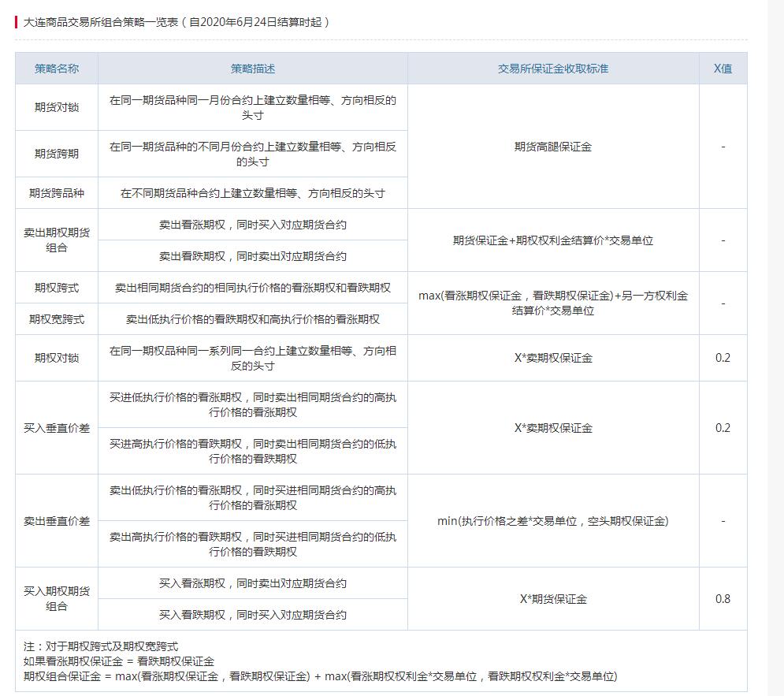Click the 期权跨式 strategy name cell
This screenshot has height=696, width=784.
[x=57, y=288]
